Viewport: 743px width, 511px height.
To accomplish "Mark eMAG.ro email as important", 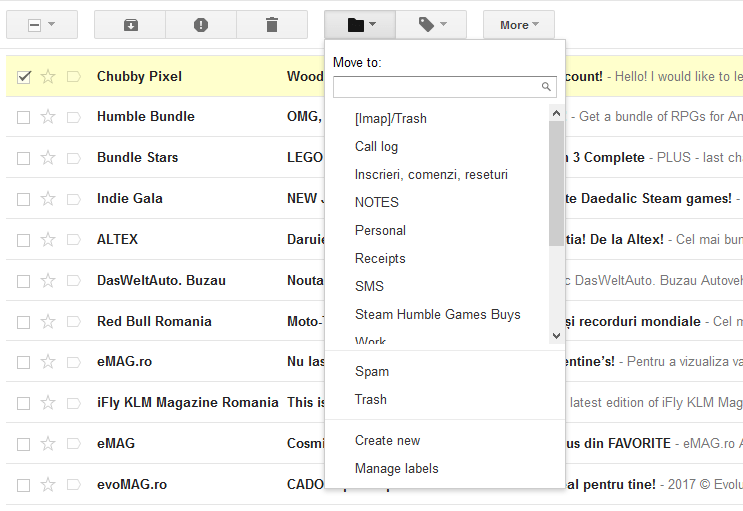I will [73, 362].
